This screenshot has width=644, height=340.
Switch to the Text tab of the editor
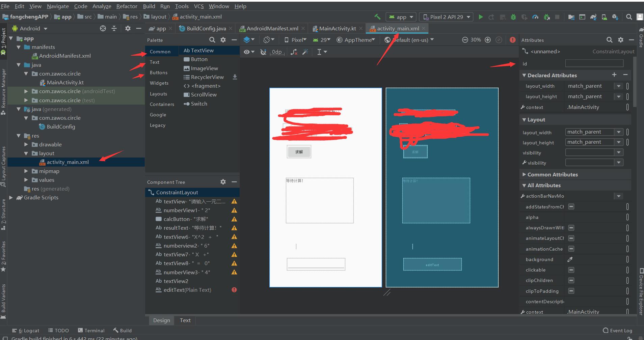(x=185, y=320)
